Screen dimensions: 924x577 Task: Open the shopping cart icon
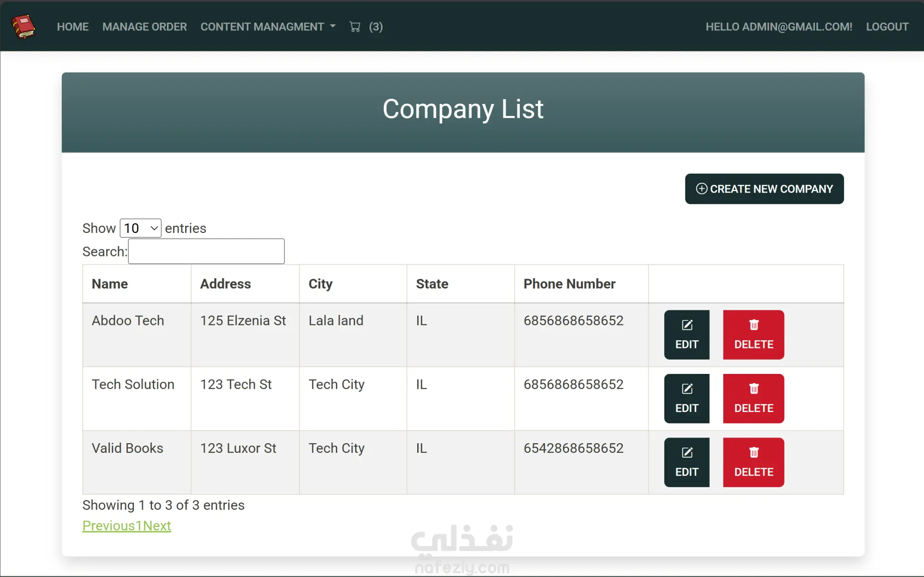[x=355, y=27]
